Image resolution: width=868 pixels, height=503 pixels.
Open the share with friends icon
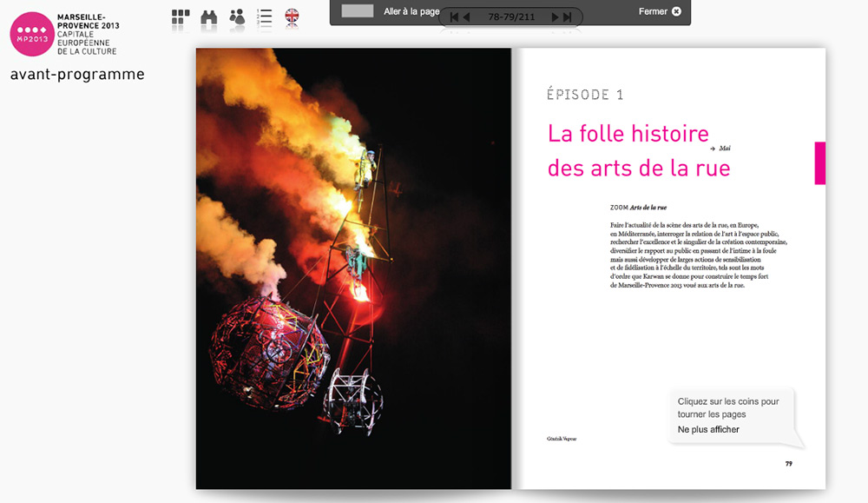click(237, 17)
